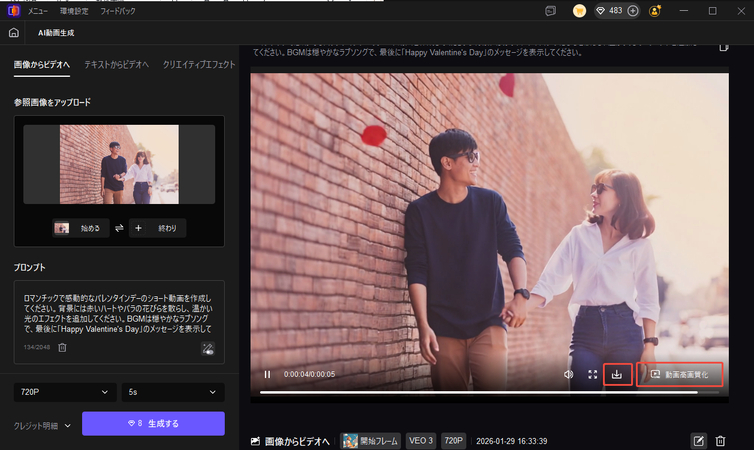Screen dimensions: 754x450
Task: Add credits with the plus icon
Action: click(x=633, y=11)
